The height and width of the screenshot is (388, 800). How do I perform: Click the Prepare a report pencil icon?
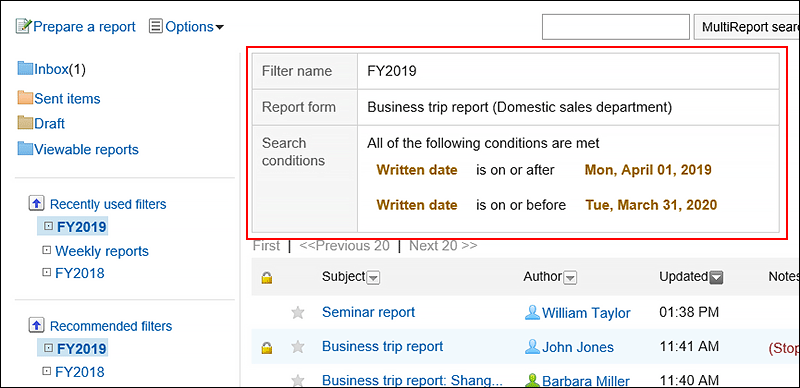(x=23, y=27)
